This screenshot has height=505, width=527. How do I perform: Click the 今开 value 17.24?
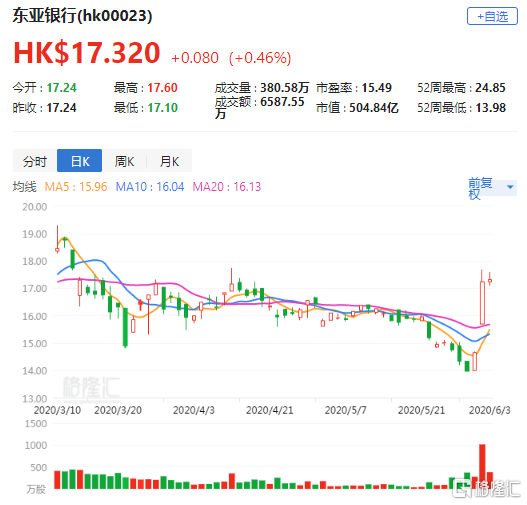click(x=62, y=88)
